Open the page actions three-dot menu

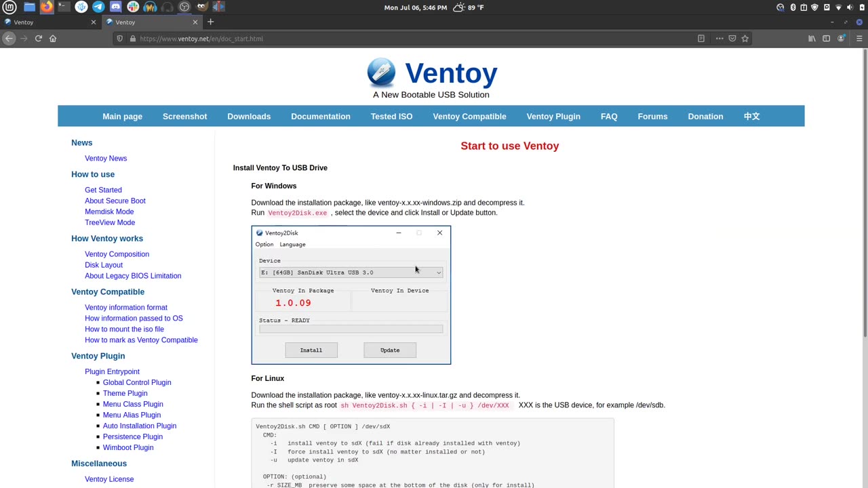pos(719,39)
